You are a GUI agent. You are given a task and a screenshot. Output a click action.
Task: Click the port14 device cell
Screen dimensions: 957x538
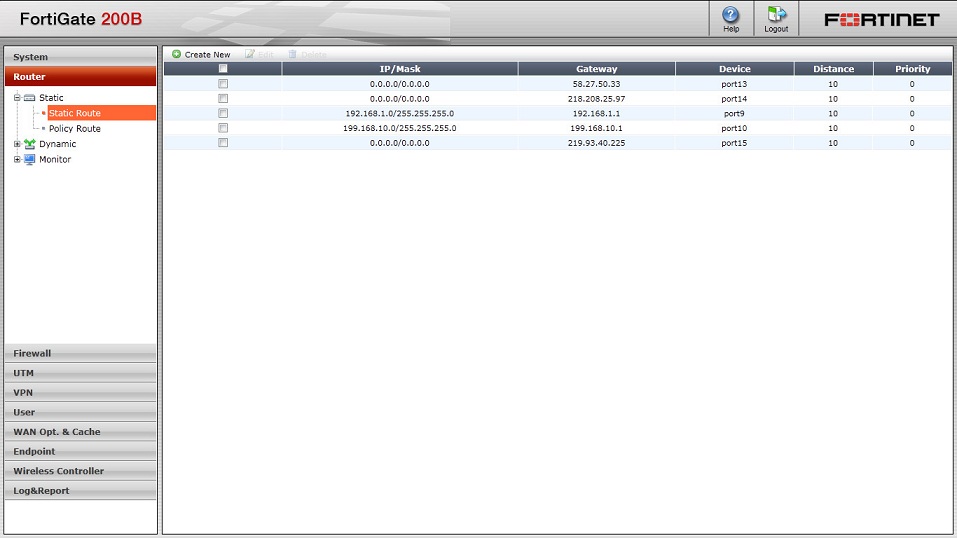[734, 99]
